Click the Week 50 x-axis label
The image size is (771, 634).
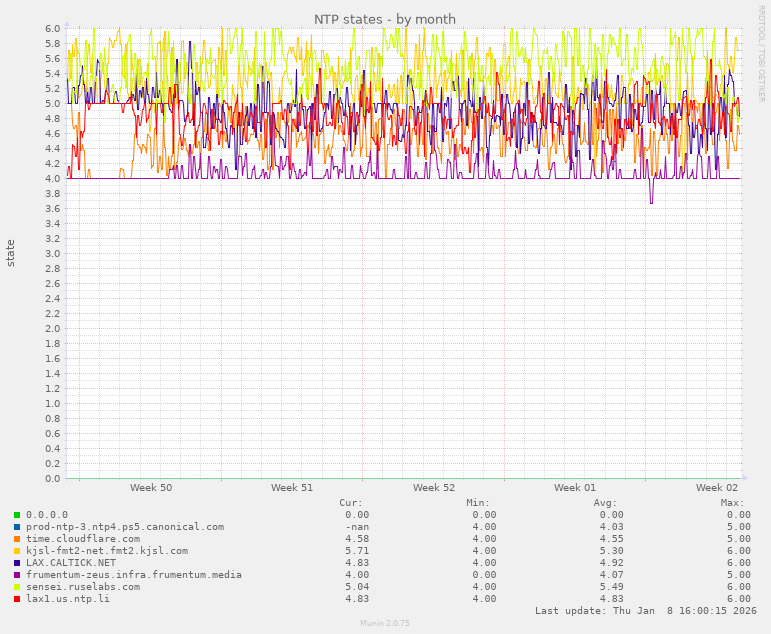tap(151, 488)
